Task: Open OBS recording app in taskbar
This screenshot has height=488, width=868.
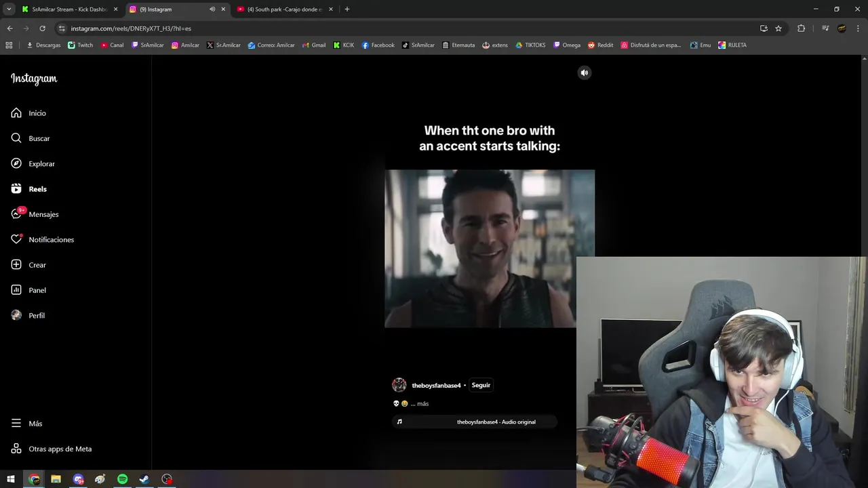Action: (x=167, y=479)
